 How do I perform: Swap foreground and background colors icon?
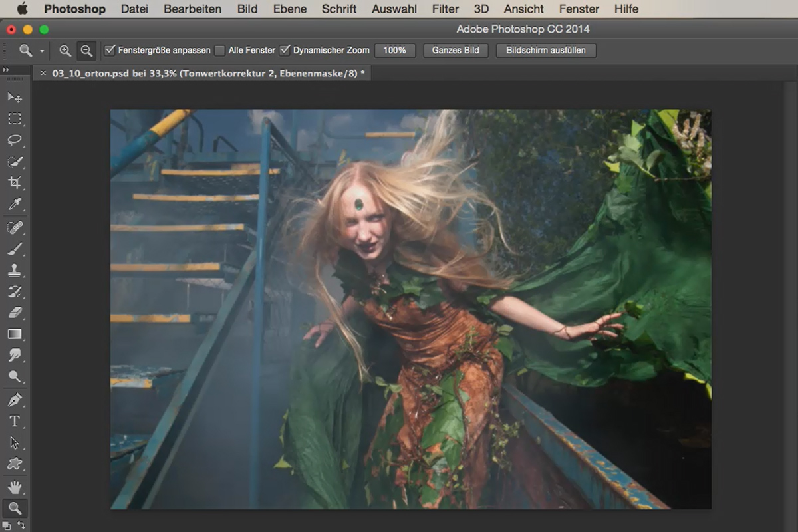[x=21, y=525]
